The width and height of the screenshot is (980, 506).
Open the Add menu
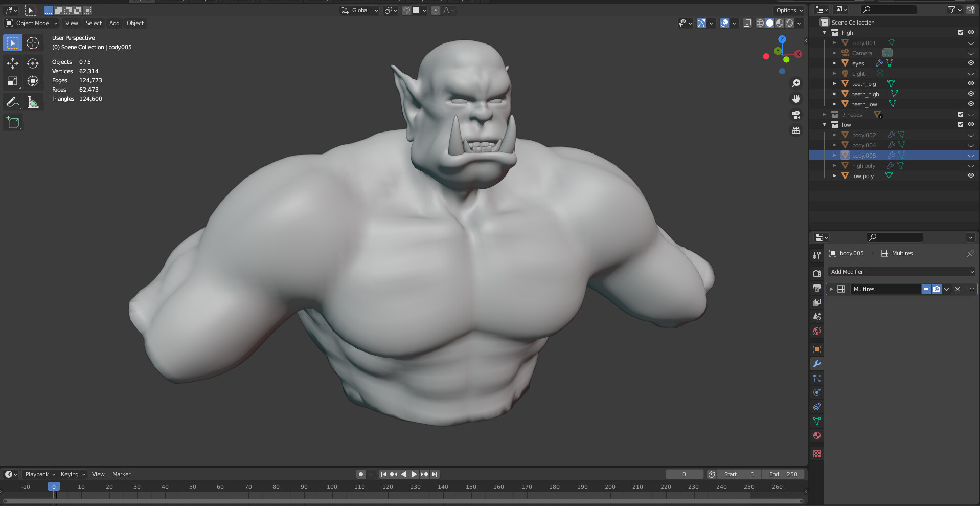pyautogui.click(x=115, y=23)
